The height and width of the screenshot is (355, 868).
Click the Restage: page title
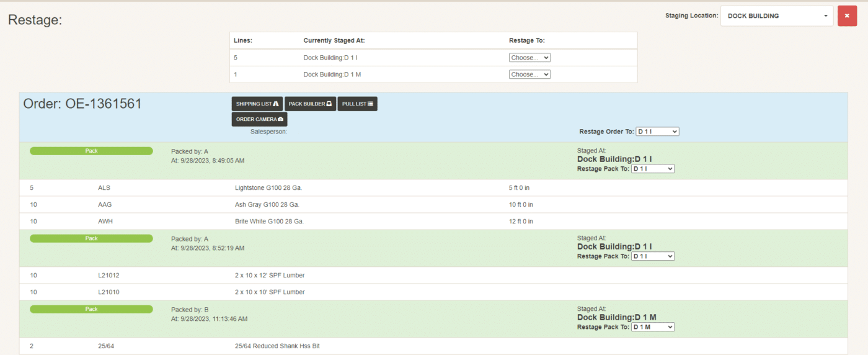[x=35, y=20]
